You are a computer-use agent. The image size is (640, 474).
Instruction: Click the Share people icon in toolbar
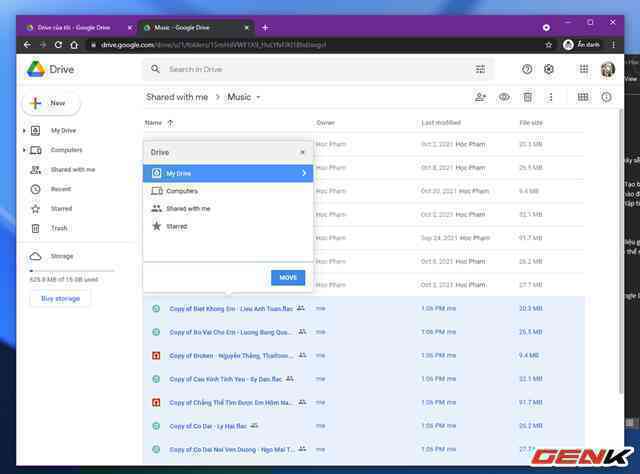pyautogui.click(x=481, y=97)
